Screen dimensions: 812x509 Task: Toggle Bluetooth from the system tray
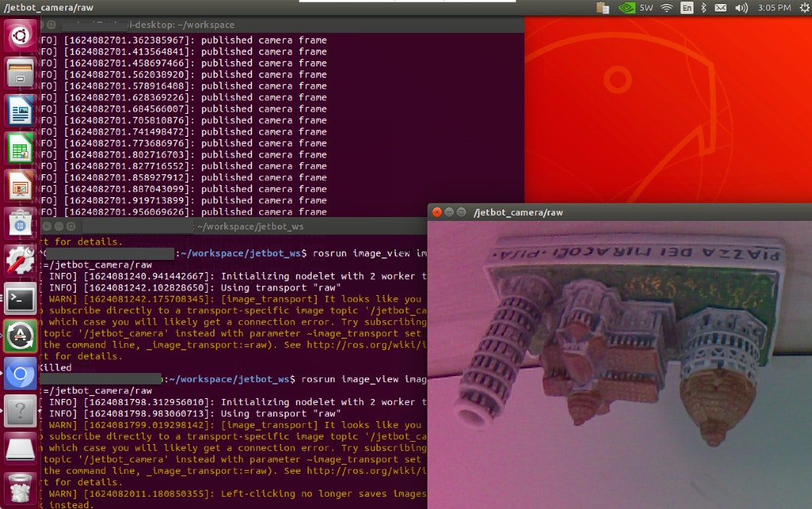(702, 8)
